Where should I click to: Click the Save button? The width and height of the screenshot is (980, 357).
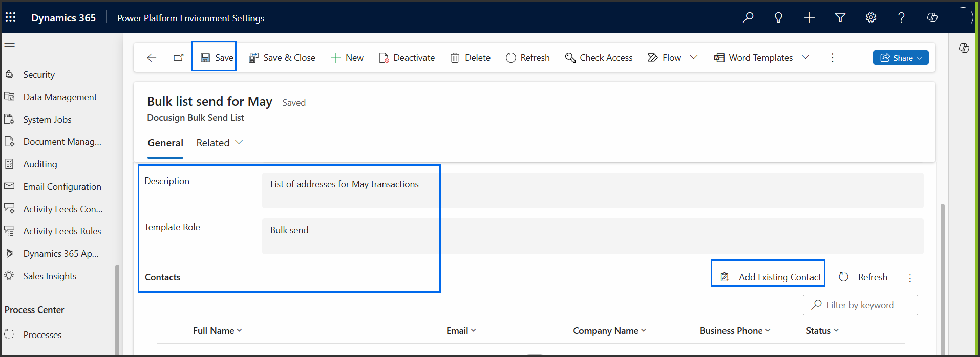coord(217,58)
